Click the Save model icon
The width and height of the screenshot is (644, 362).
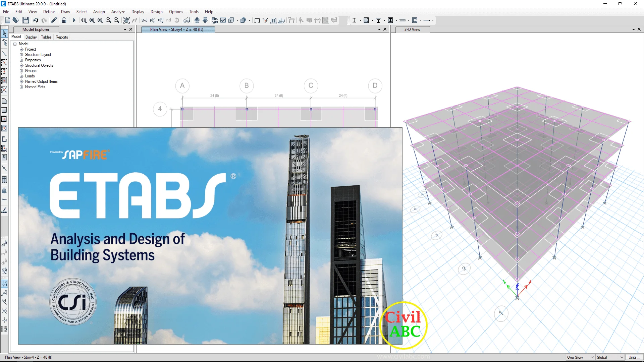coord(26,20)
